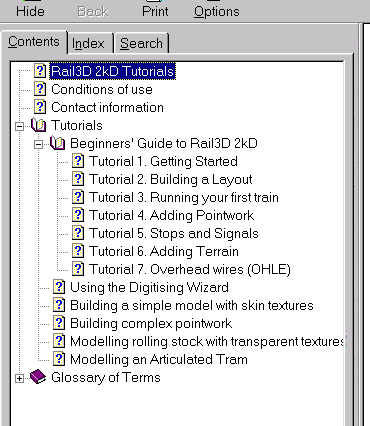
Task: Click the topic icon beside Using the Digitising Wizard
Action: click(x=59, y=287)
